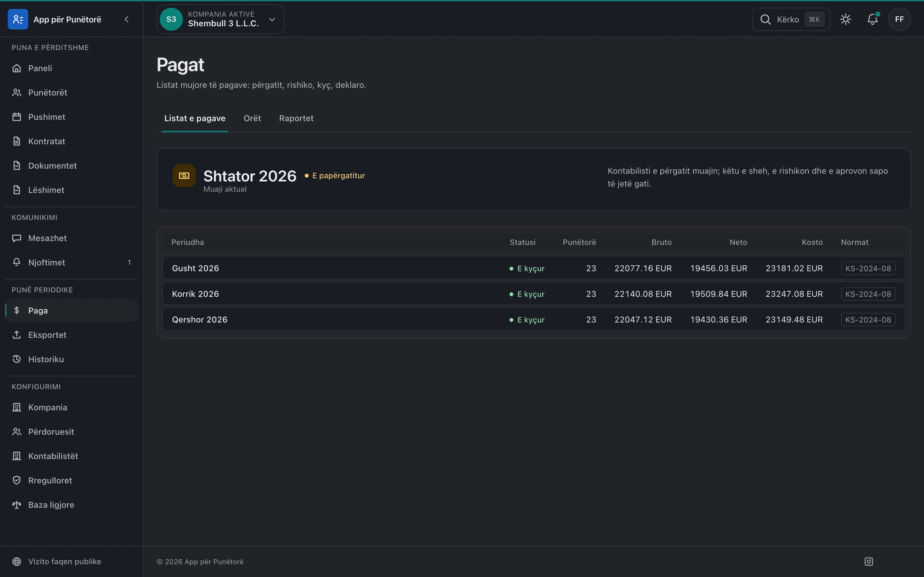Click the Vizito faqen publike link
The width and height of the screenshot is (924, 577).
pyautogui.click(x=64, y=561)
